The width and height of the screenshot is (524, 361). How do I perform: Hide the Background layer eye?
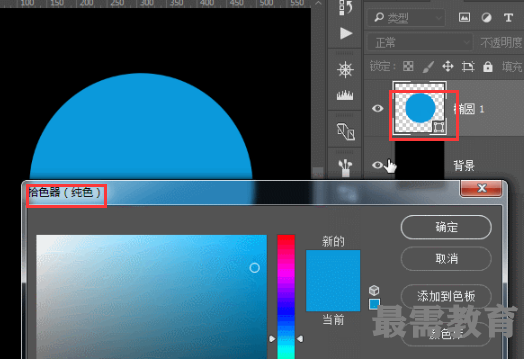point(378,165)
